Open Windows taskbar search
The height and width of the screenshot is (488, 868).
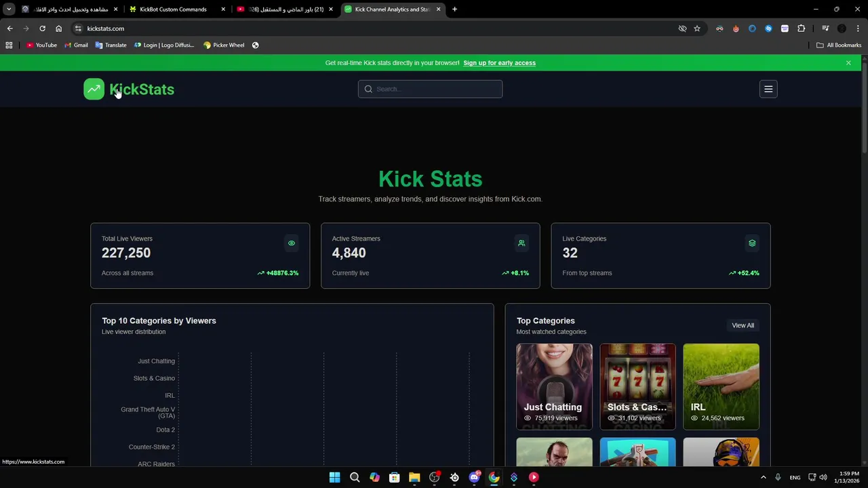coord(354,477)
